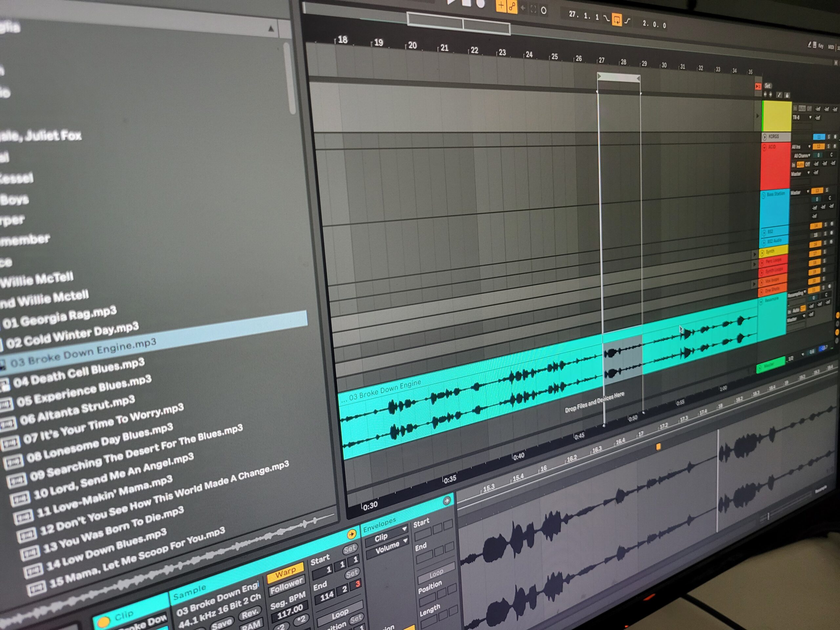The image size is (840, 630).
Task: Set ACID track monitor to Auto
Action: [800, 164]
